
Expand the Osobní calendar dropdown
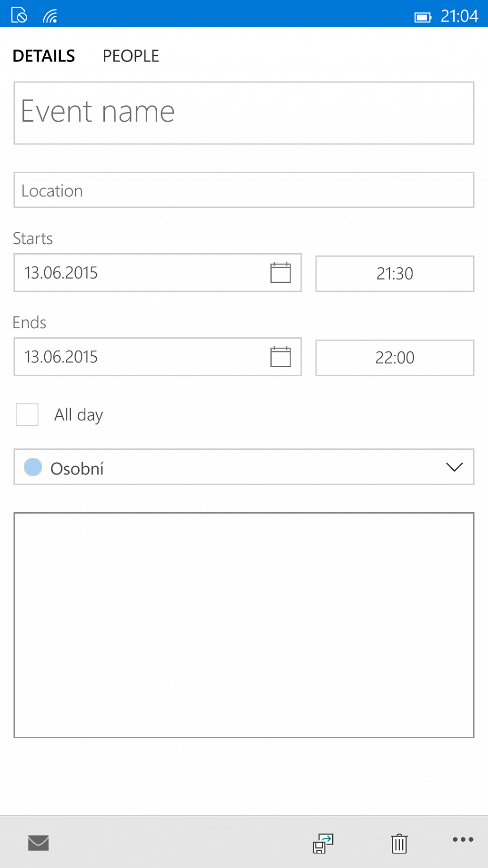point(244,467)
